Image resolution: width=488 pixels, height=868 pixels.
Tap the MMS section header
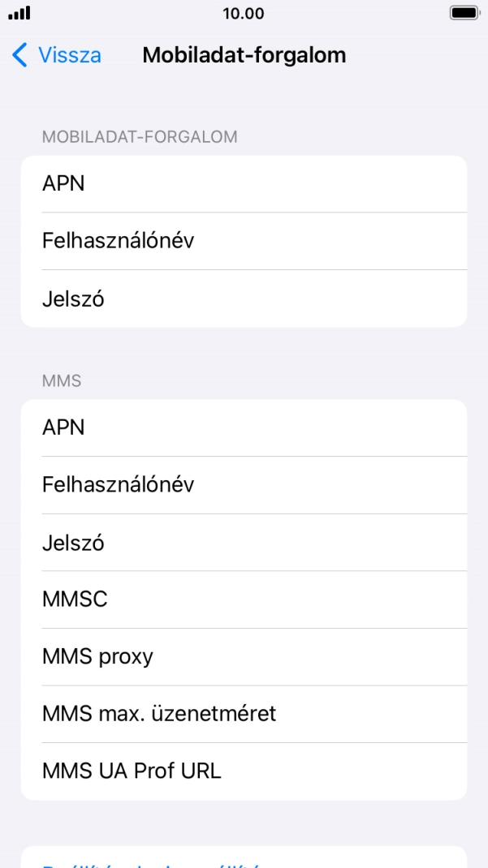(54, 380)
